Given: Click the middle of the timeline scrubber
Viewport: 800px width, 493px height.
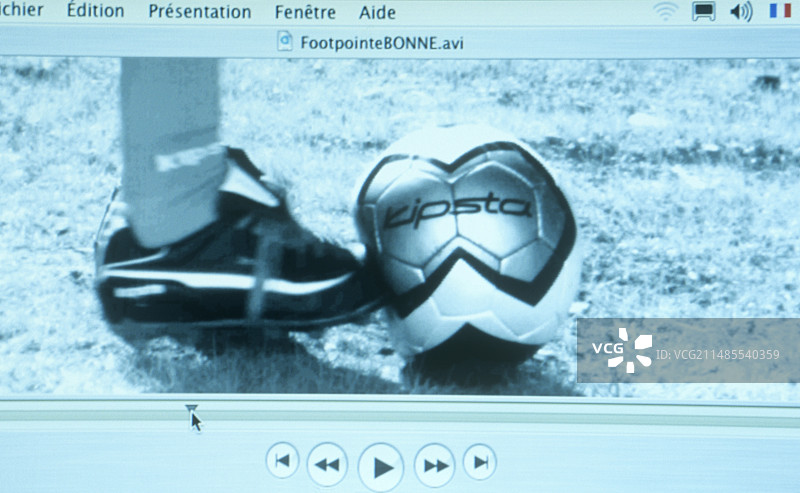Looking at the screenshot, I should (400, 409).
